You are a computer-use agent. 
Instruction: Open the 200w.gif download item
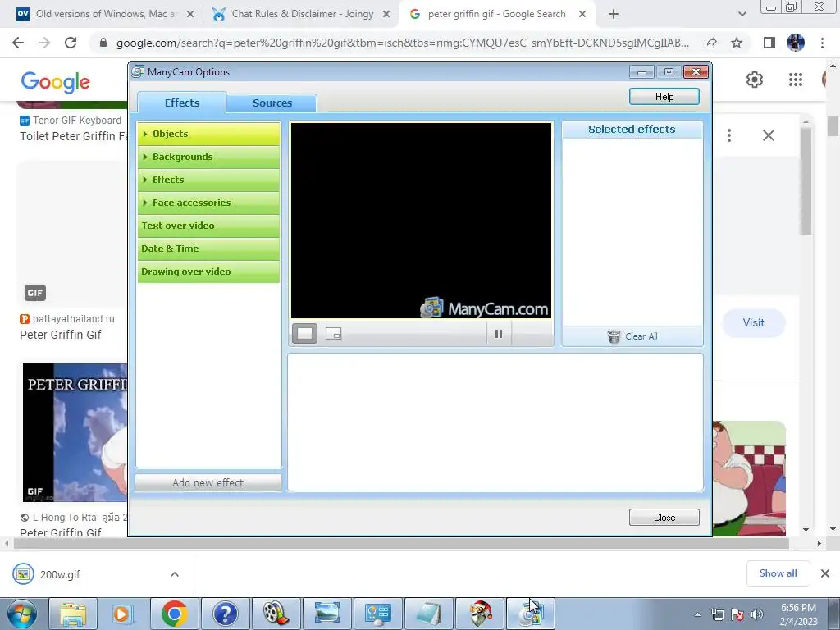pyautogui.click(x=60, y=574)
